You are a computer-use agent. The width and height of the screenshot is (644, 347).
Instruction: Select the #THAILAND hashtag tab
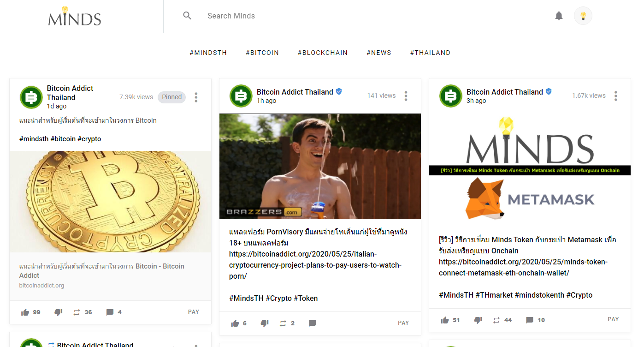[x=430, y=53]
